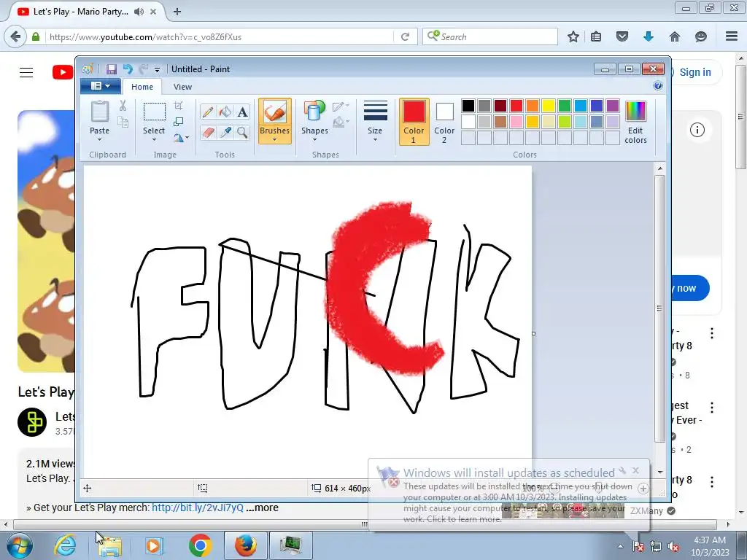This screenshot has width=747, height=560.
Task: Click the Save icon in Paint title bar
Action: [111, 69]
